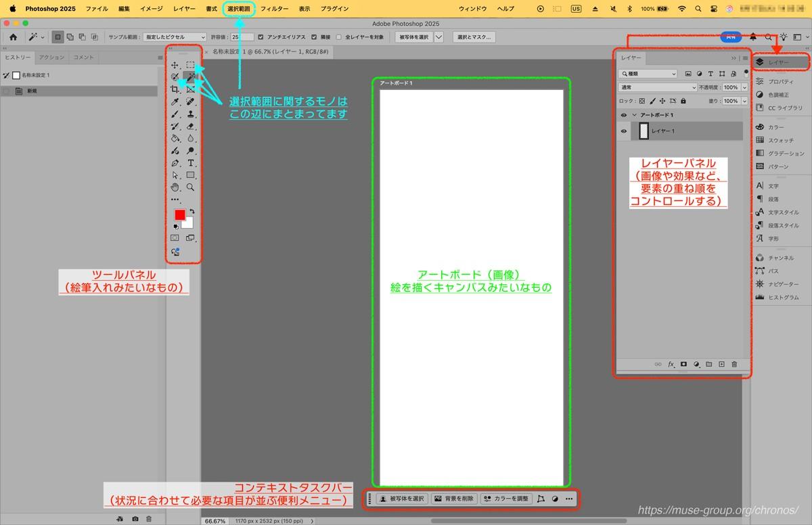Viewport: 812px width, 525px height.
Task: Select the Type (T) tool
Action: (191, 163)
